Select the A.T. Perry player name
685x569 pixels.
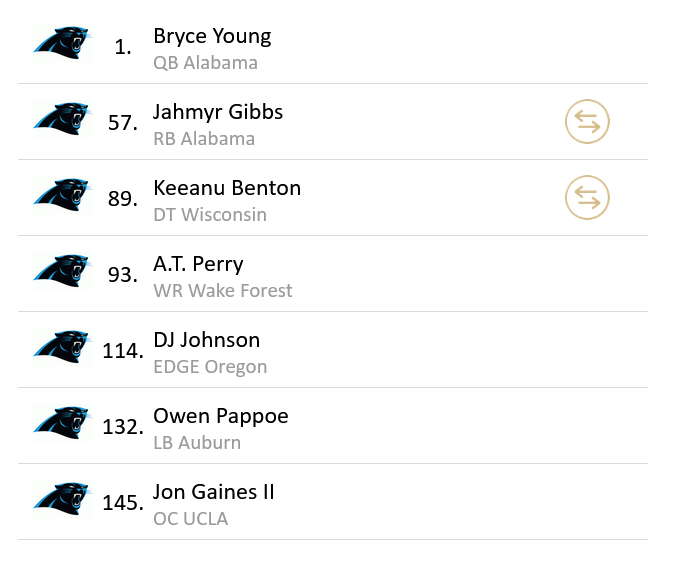pos(198,264)
